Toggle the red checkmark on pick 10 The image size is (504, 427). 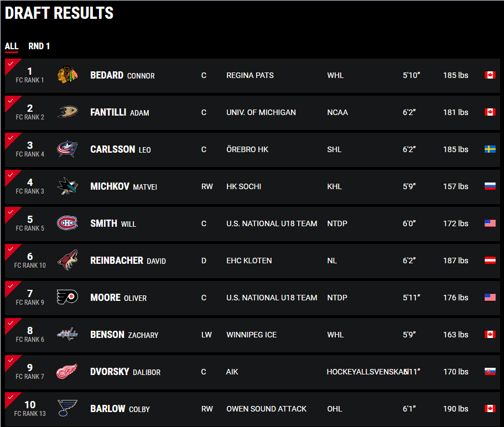point(11,397)
